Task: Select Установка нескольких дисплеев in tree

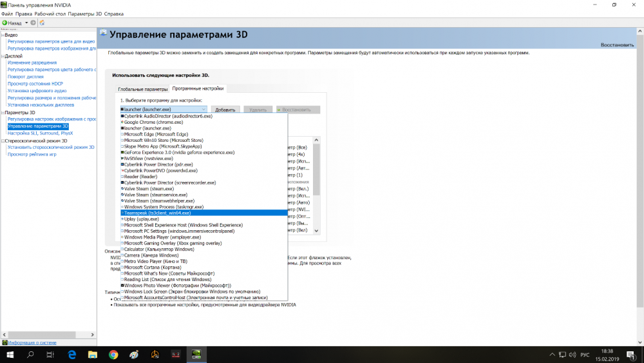Action: [41, 105]
